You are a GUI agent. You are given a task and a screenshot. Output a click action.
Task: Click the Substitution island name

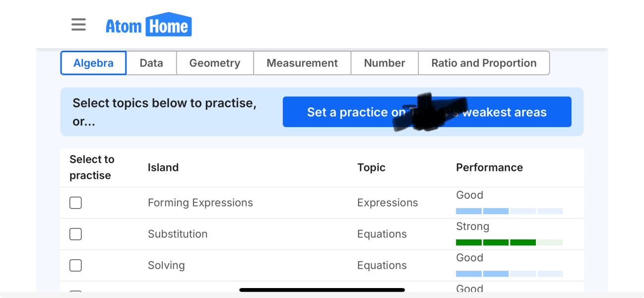pos(178,234)
